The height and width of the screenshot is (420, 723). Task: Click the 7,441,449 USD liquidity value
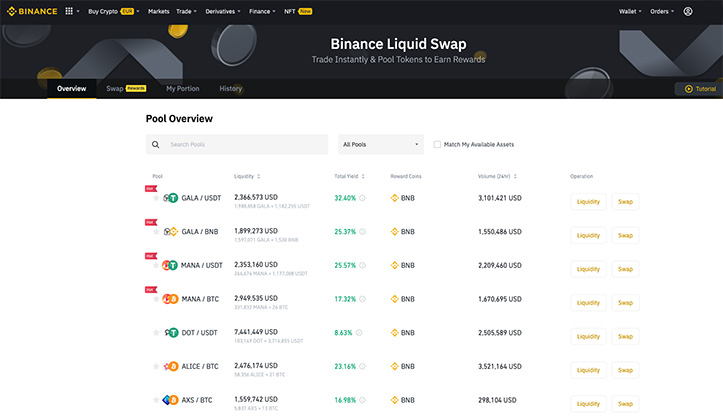coord(256,332)
